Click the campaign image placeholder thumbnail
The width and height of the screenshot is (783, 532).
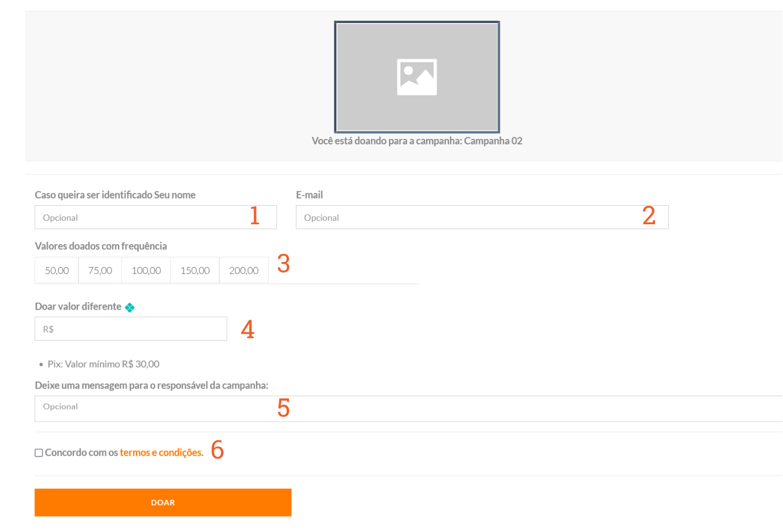tap(416, 77)
